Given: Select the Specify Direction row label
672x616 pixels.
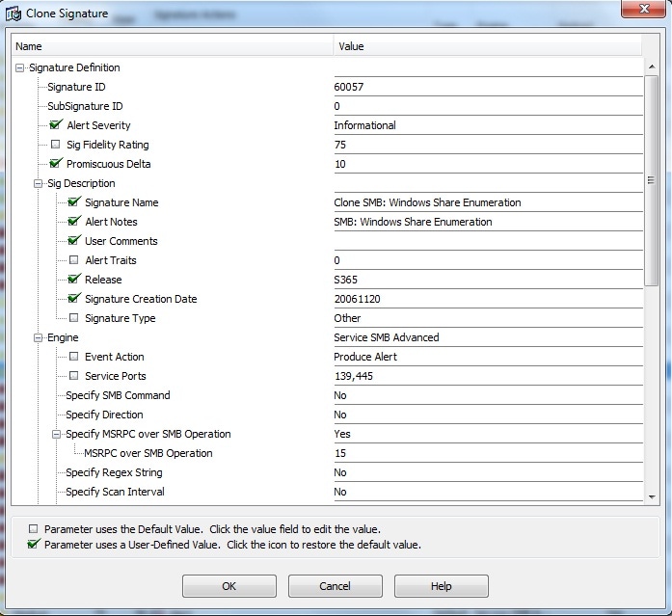Looking at the screenshot, I should [x=104, y=415].
